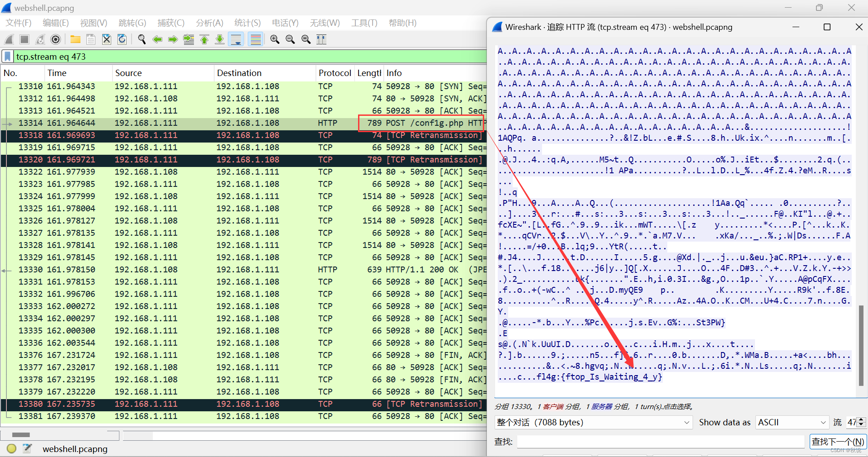
Task: Jump to first packet icon
Action: (x=204, y=39)
